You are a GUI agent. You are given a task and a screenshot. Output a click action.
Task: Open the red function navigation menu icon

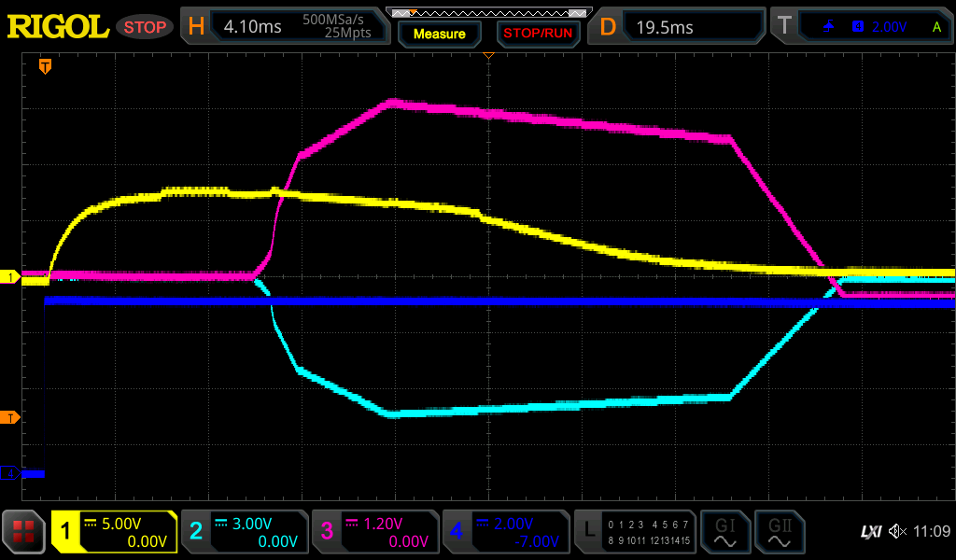tap(25, 532)
